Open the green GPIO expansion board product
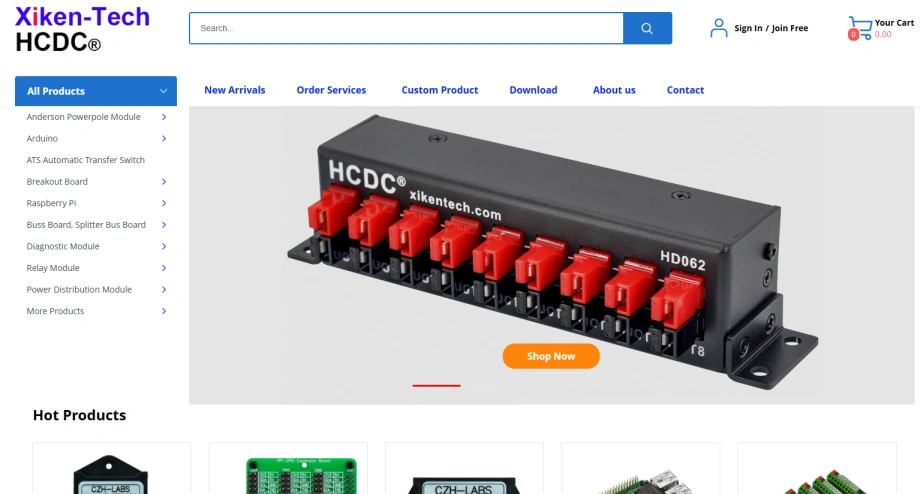Image resolution: width=920 pixels, height=494 pixels. pos(302,475)
